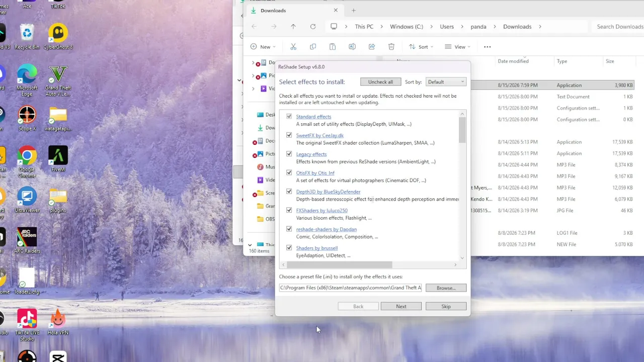Viewport: 644px width, 362px height.
Task: Refresh the Downloads folder view
Action: click(x=313, y=27)
